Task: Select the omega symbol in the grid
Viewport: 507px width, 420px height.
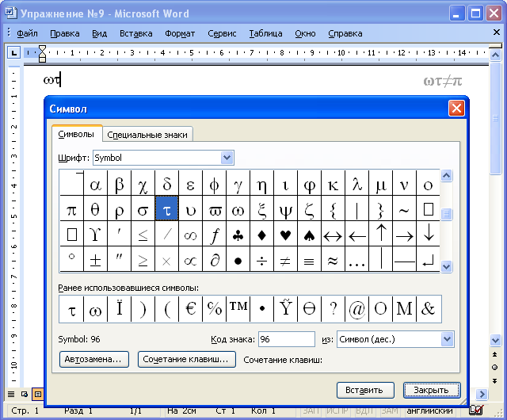Action: [x=238, y=208]
